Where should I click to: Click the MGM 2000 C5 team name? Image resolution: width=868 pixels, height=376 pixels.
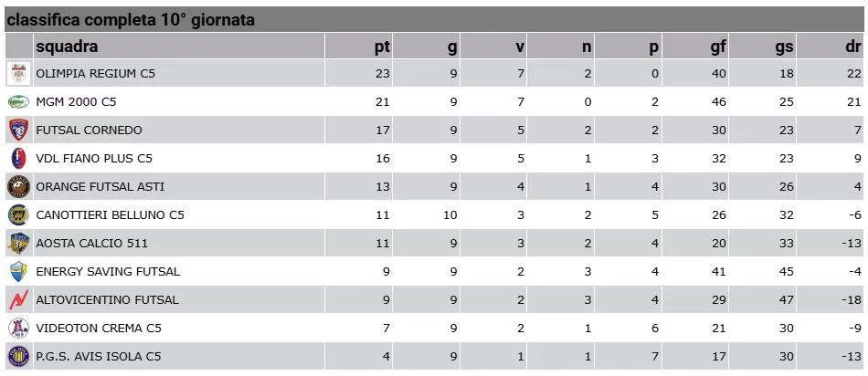[x=77, y=101]
